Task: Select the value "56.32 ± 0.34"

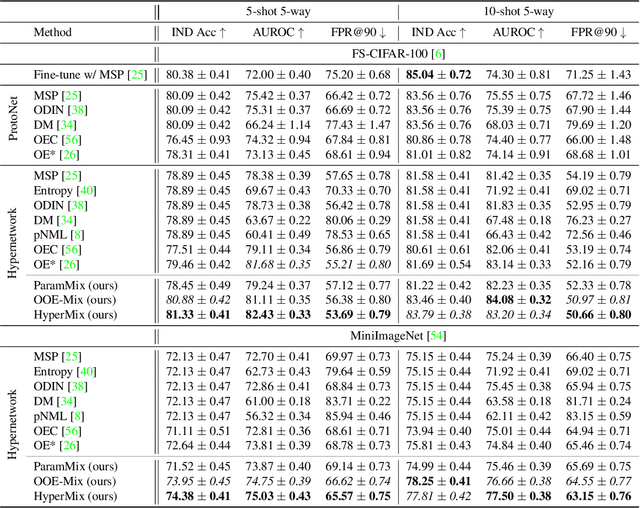Action: pyautogui.click(x=278, y=416)
